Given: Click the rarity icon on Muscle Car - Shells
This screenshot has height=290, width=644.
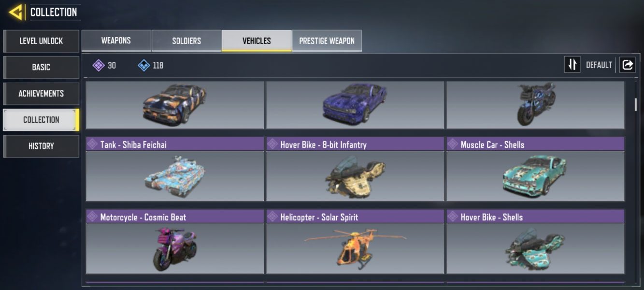Looking at the screenshot, I should [x=453, y=144].
